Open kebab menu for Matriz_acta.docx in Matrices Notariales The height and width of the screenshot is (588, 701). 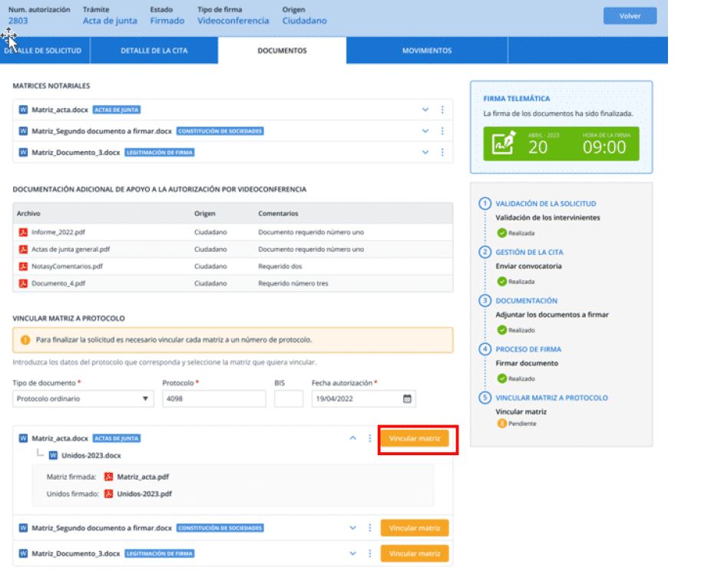pyautogui.click(x=442, y=110)
